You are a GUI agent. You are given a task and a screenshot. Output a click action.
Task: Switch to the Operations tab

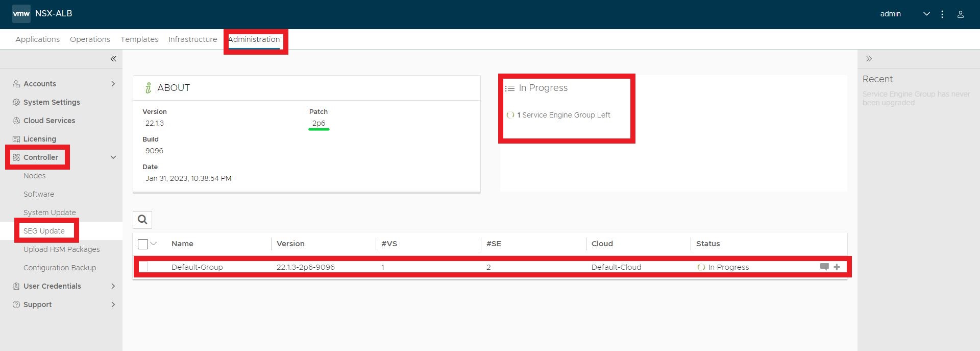90,39
